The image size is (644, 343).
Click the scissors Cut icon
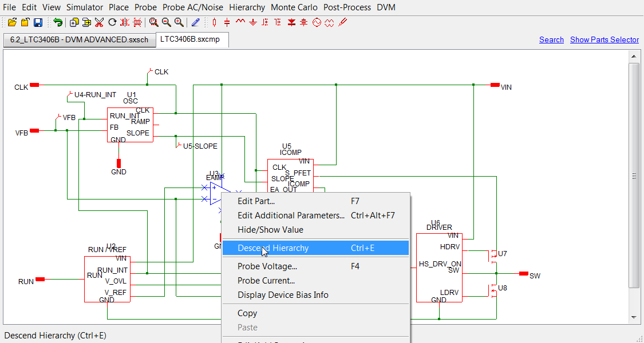[99, 22]
